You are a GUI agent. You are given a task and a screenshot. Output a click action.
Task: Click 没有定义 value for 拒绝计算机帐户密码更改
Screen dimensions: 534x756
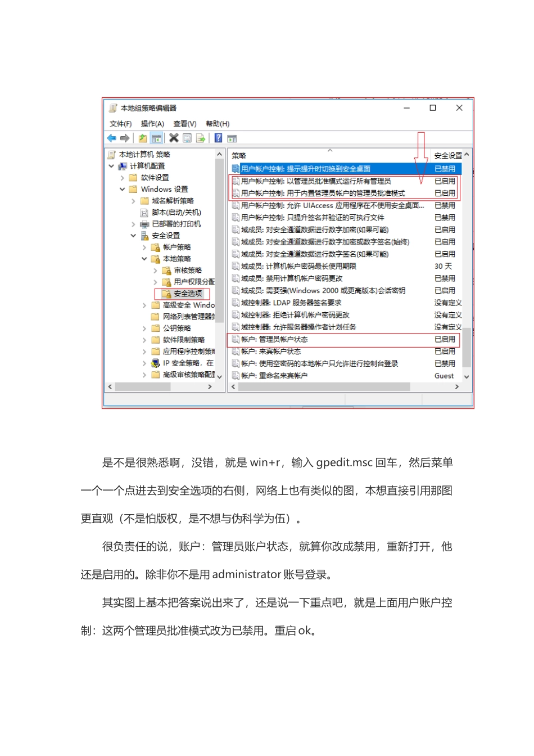(x=448, y=315)
